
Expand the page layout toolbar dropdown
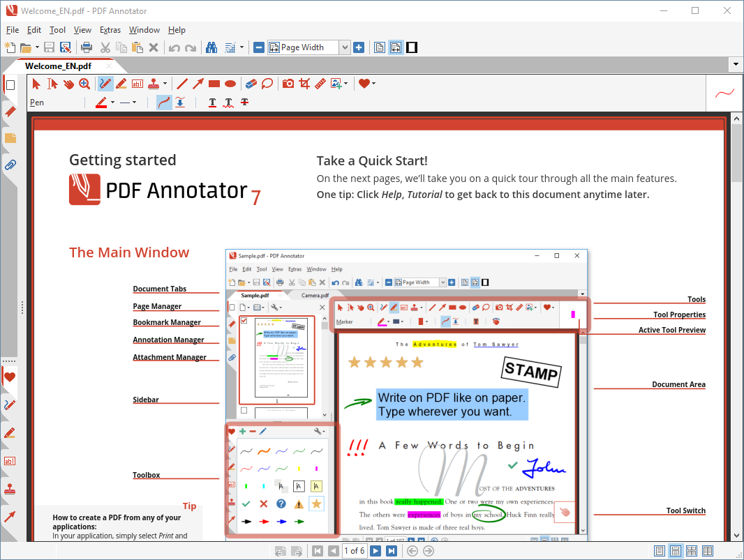tap(241, 47)
